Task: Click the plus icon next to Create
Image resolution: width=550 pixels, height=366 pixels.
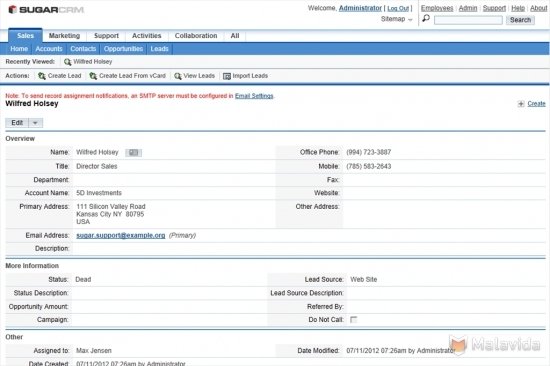Action: click(x=521, y=104)
